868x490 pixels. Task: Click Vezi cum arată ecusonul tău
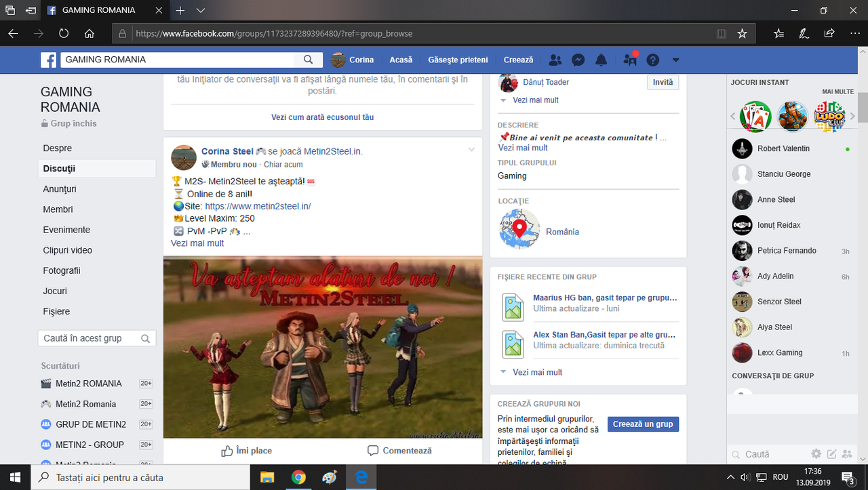tap(323, 117)
